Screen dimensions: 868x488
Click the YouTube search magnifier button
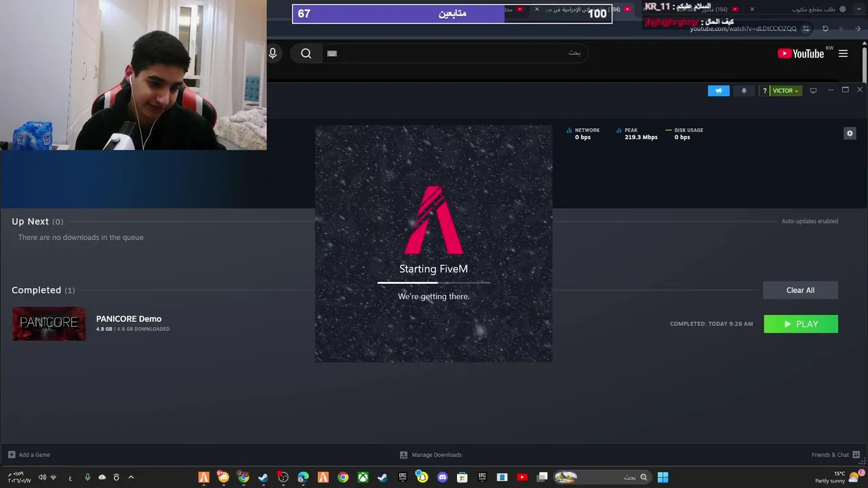[306, 54]
